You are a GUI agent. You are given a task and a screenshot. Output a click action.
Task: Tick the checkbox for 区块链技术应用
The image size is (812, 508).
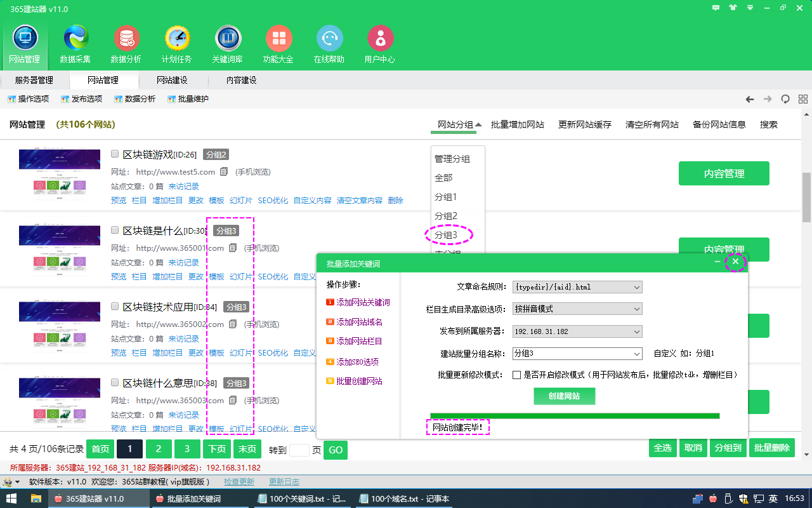pos(115,306)
